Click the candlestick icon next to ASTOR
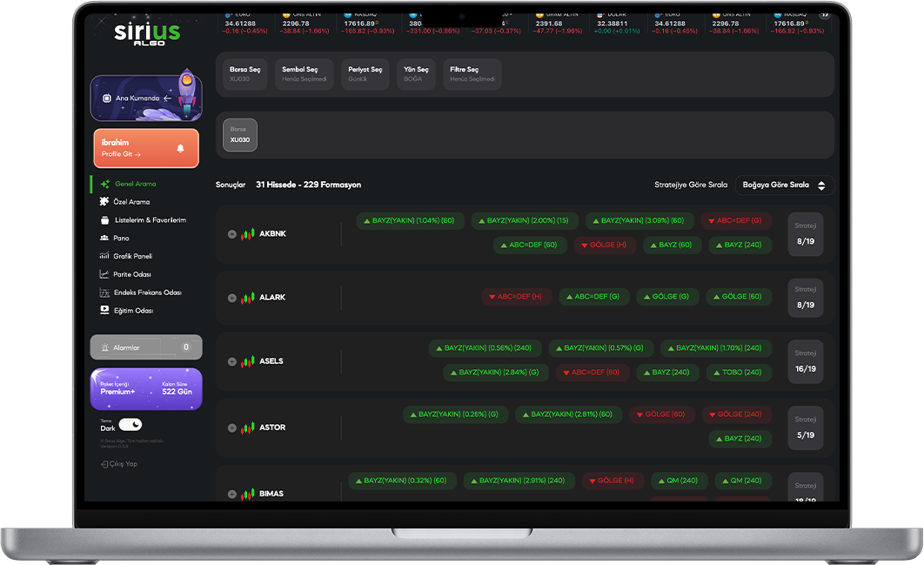Viewport: 924px width, 565px height. click(x=247, y=427)
